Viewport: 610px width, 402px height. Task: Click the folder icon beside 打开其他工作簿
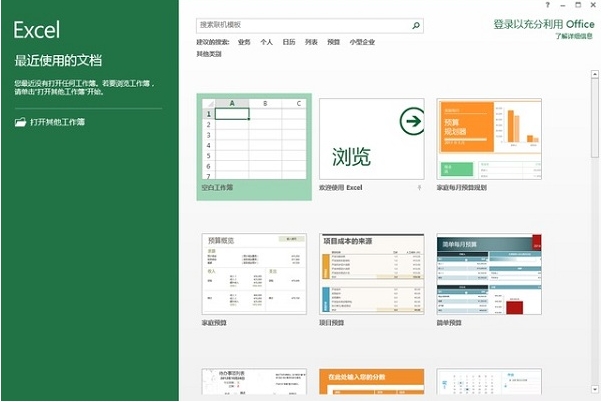(x=20, y=122)
